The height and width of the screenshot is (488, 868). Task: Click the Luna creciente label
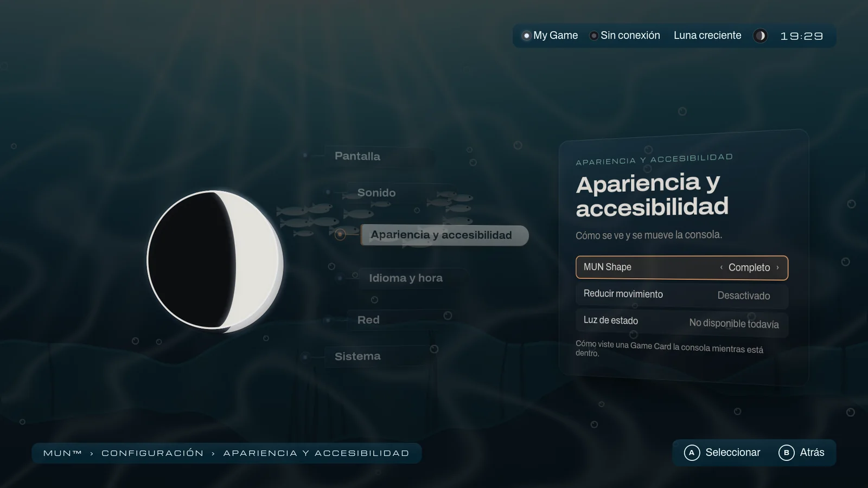[x=707, y=35]
